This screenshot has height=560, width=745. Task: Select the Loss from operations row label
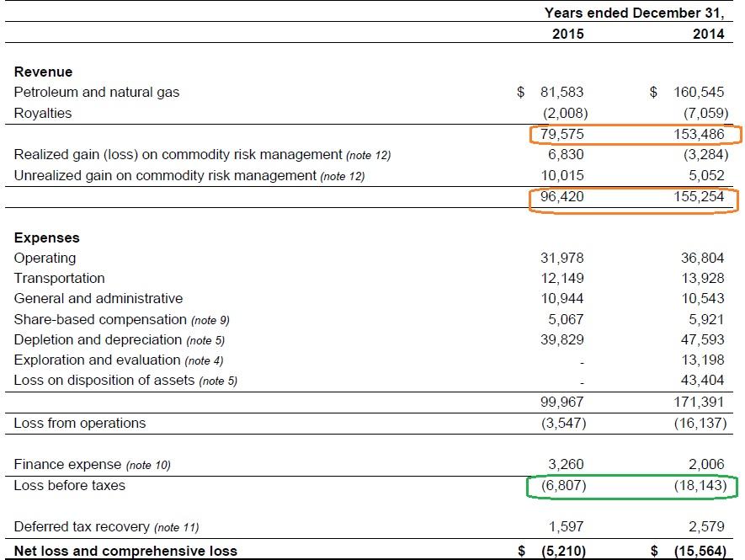pos(80,423)
